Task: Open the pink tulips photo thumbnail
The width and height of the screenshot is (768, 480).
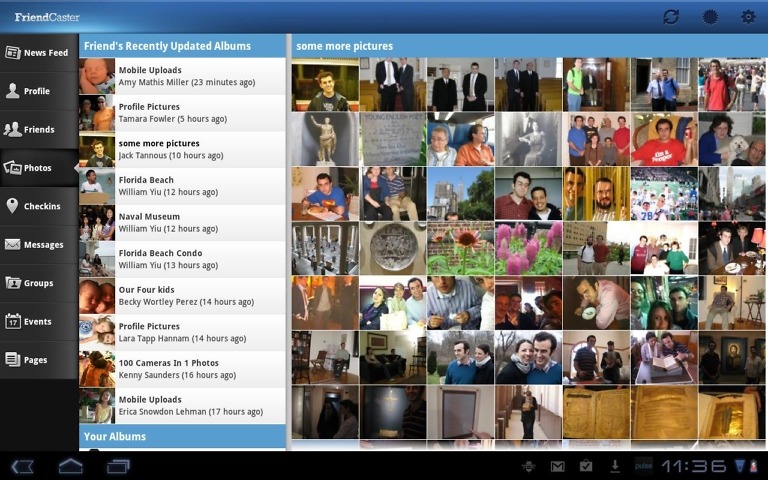Action: [x=528, y=248]
